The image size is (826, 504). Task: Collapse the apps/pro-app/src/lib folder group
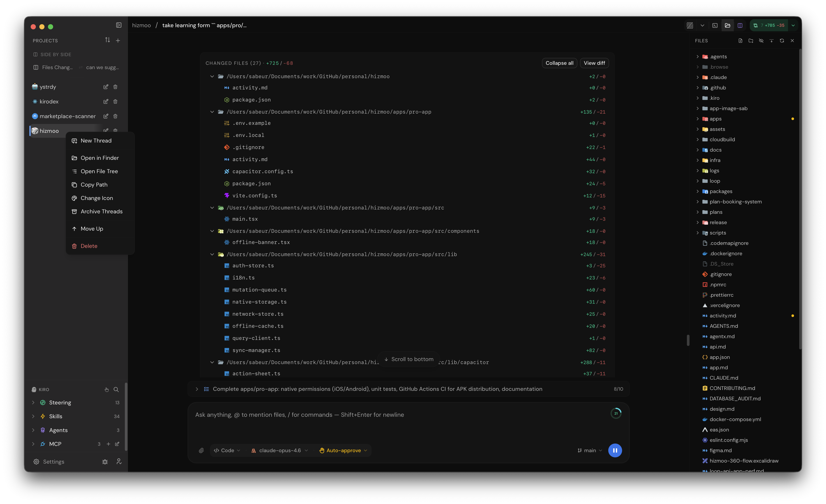click(212, 254)
